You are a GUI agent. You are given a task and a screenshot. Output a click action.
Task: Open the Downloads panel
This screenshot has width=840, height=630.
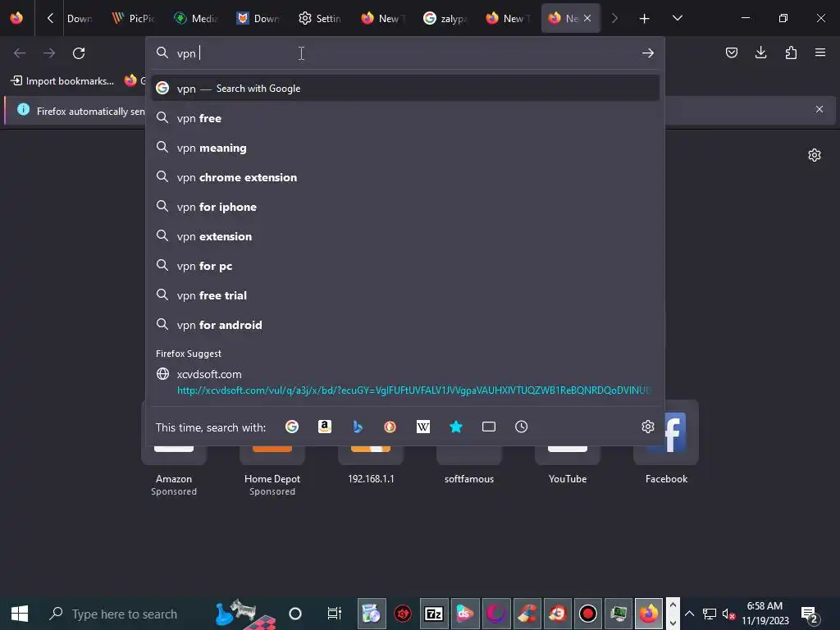(760, 52)
